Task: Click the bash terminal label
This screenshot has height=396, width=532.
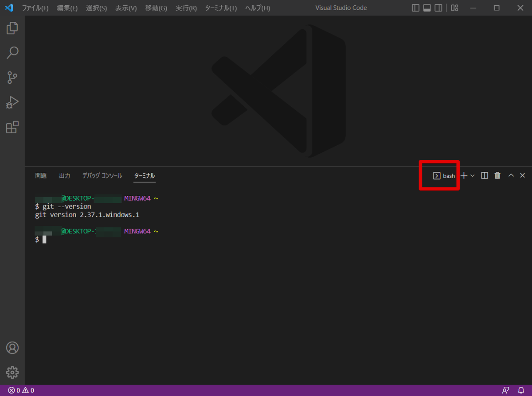Action: [444, 176]
